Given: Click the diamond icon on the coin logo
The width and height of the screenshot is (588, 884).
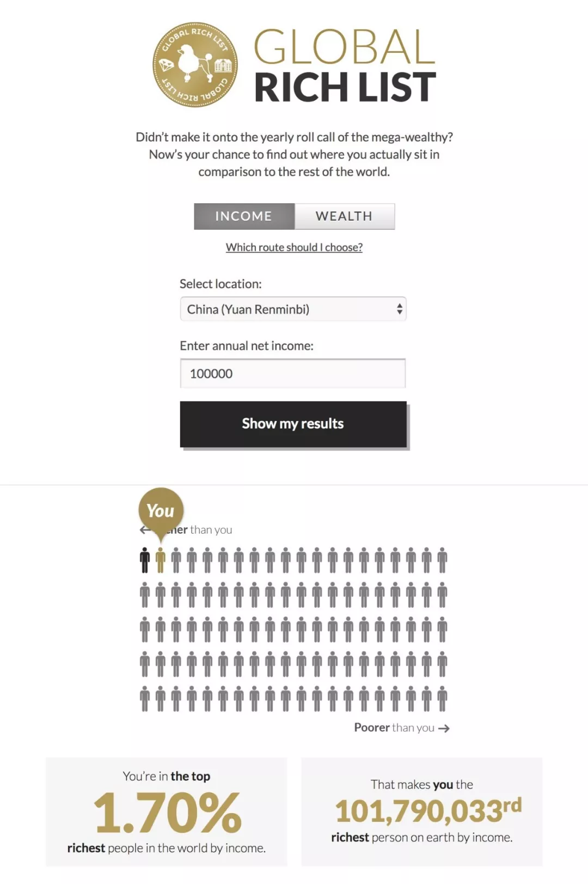Looking at the screenshot, I should click(166, 65).
